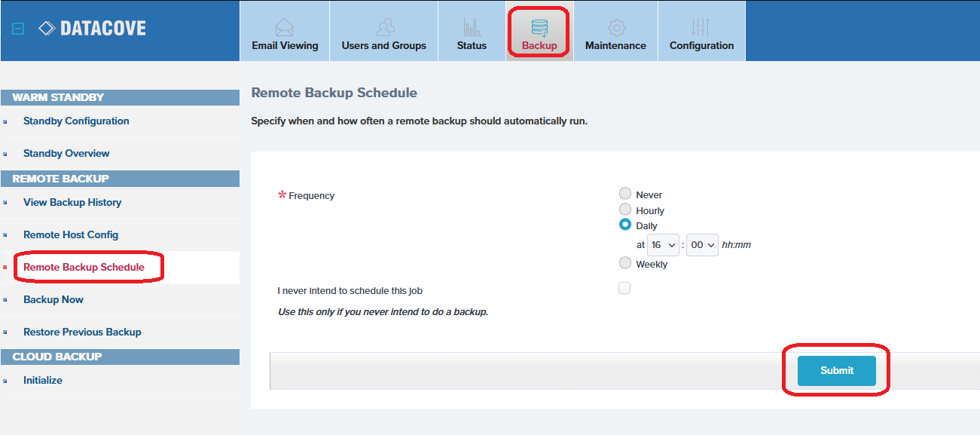Open the hour dropdown showing 16
The height and width of the screenshot is (435, 980).
(x=663, y=245)
